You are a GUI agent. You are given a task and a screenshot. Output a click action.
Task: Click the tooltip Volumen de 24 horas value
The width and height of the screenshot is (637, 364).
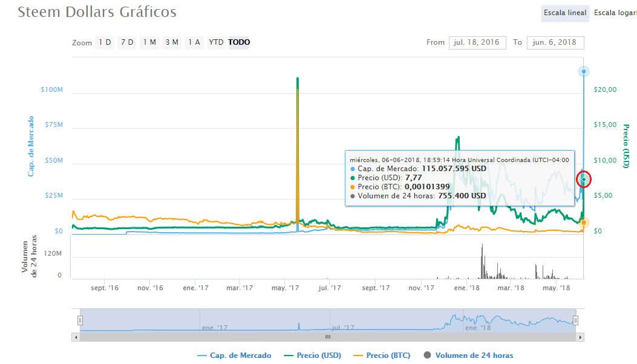[x=462, y=196]
